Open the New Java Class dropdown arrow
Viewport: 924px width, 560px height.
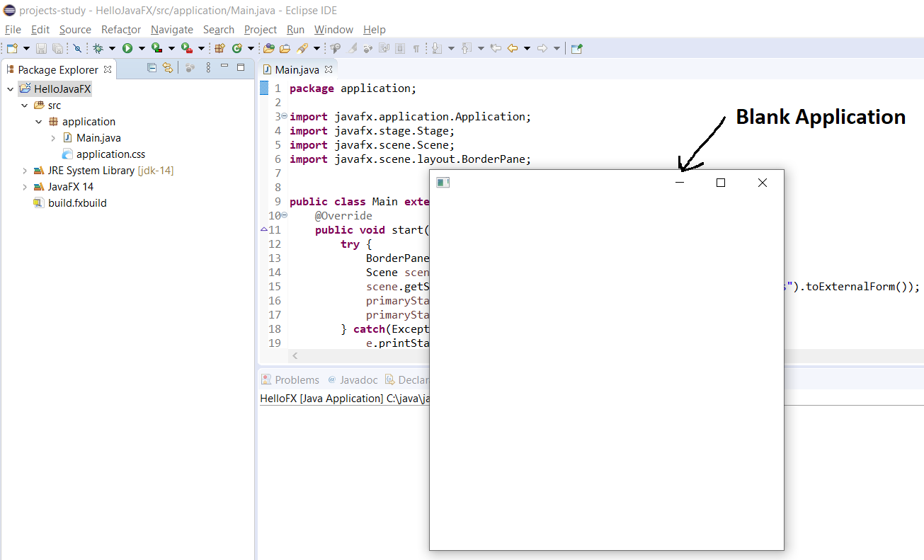pyautogui.click(x=251, y=48)
